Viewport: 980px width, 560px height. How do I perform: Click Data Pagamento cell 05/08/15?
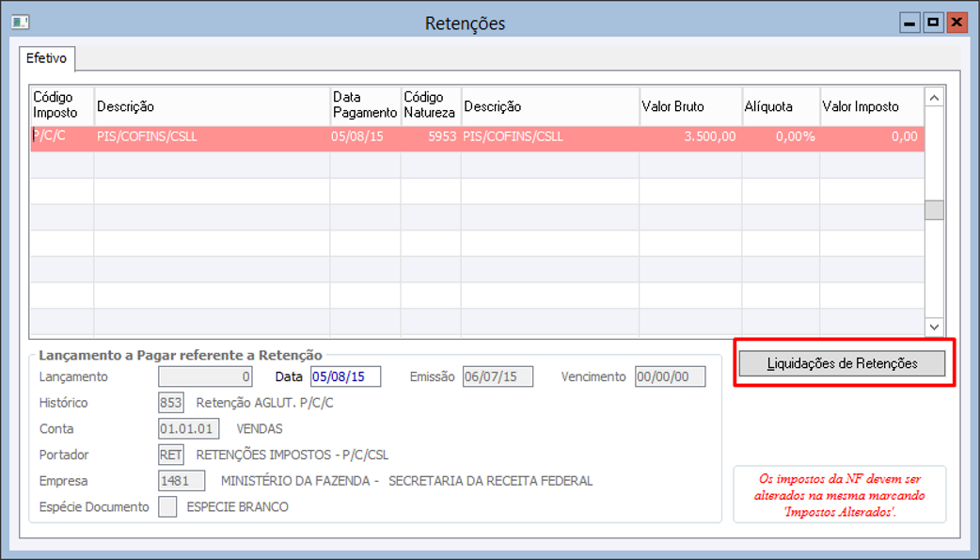coord(365,137)
